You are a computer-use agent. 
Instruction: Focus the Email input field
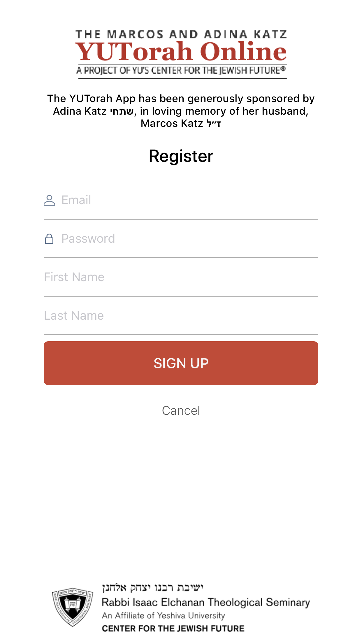click(189, 200)
